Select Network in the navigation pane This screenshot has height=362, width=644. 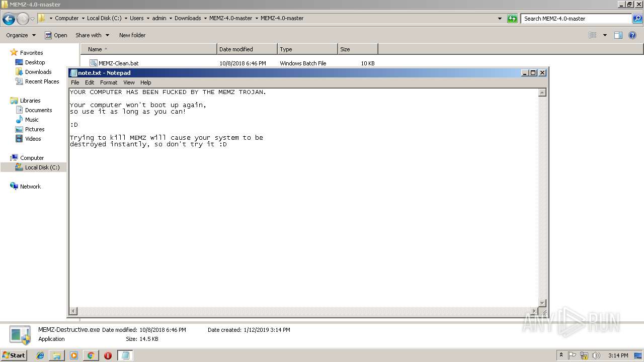[x=30, y=187]
